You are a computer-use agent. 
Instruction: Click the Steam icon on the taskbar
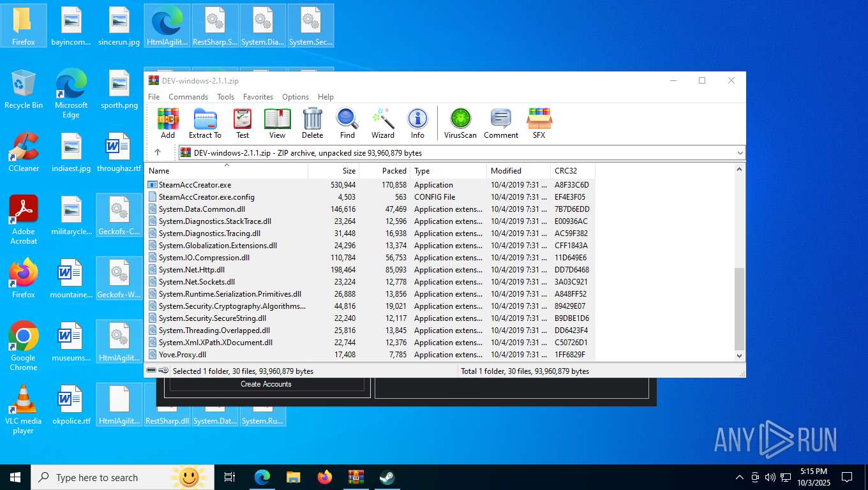click(x=387, y=477)
